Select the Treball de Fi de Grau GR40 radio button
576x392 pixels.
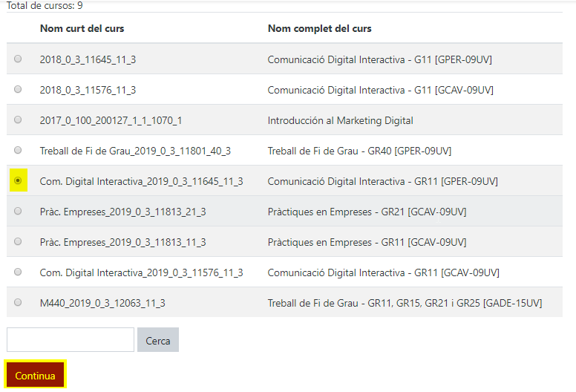pyautogui.click(x=18, y=151)
